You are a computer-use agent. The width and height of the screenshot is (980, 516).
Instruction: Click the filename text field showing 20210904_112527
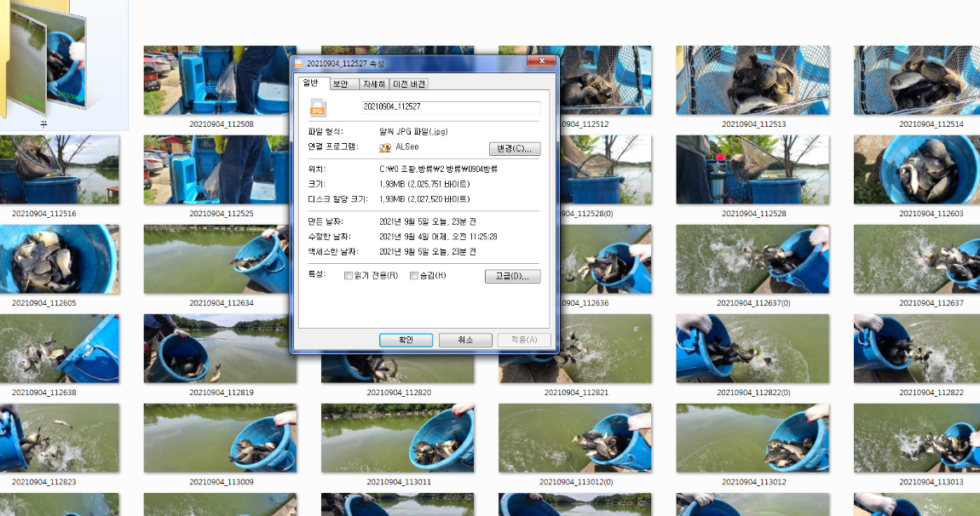[449, 107]
